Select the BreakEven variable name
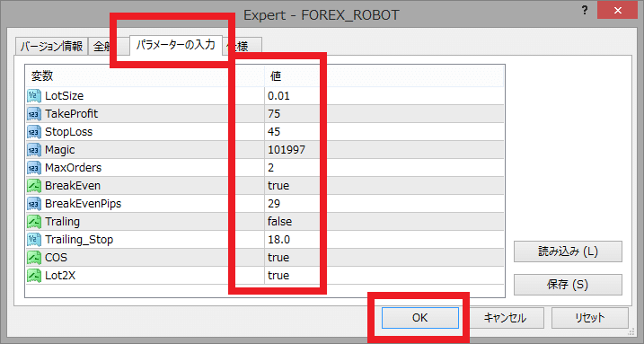The height and width of the screenshot is (344, 644). click(73, 186)
